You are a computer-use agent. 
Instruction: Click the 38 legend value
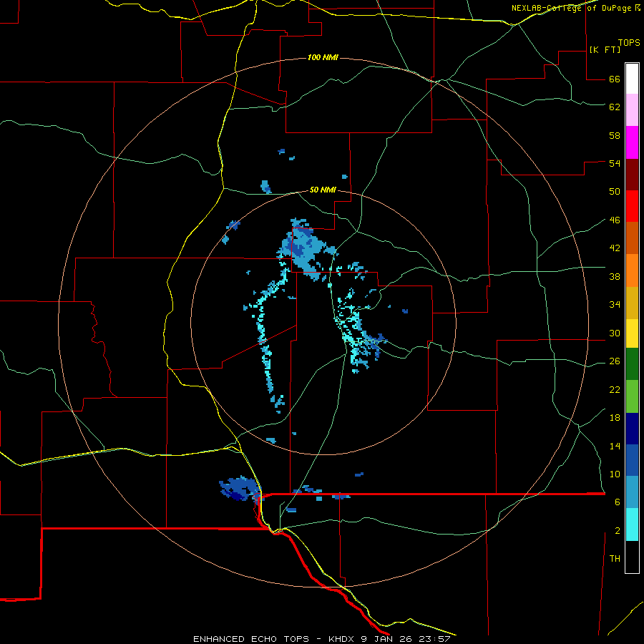point(615,276)
